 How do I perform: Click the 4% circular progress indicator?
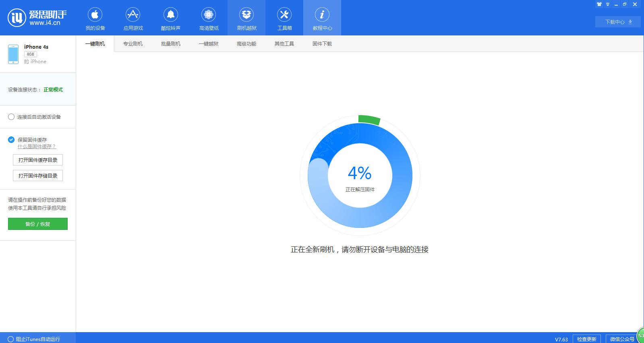tap(360, 176)
